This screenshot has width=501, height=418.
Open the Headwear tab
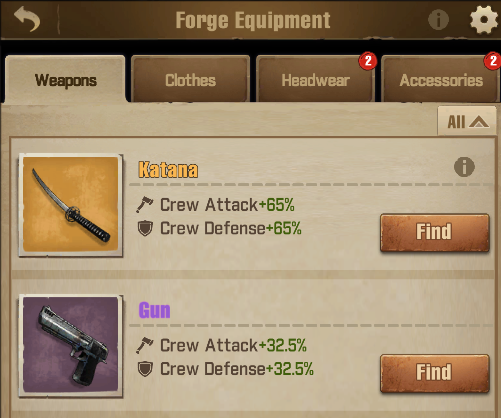(315, 80)
